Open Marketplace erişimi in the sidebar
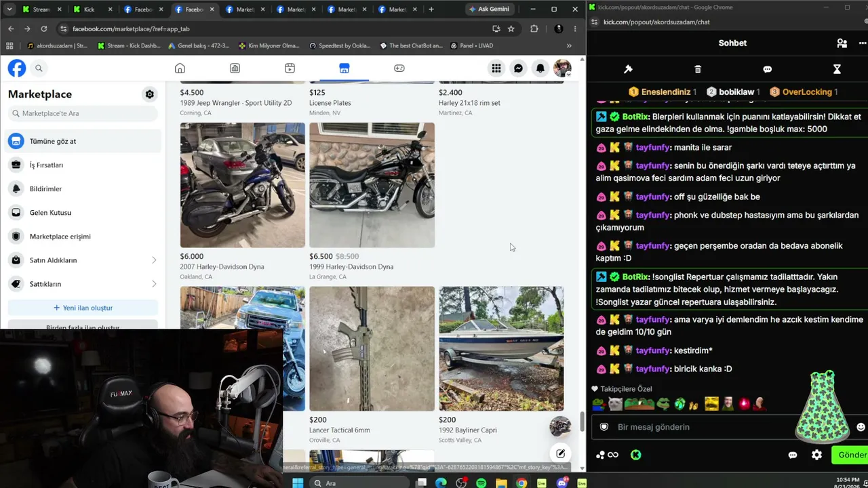This screenshot has width=868, height=488. coord(84,236)
